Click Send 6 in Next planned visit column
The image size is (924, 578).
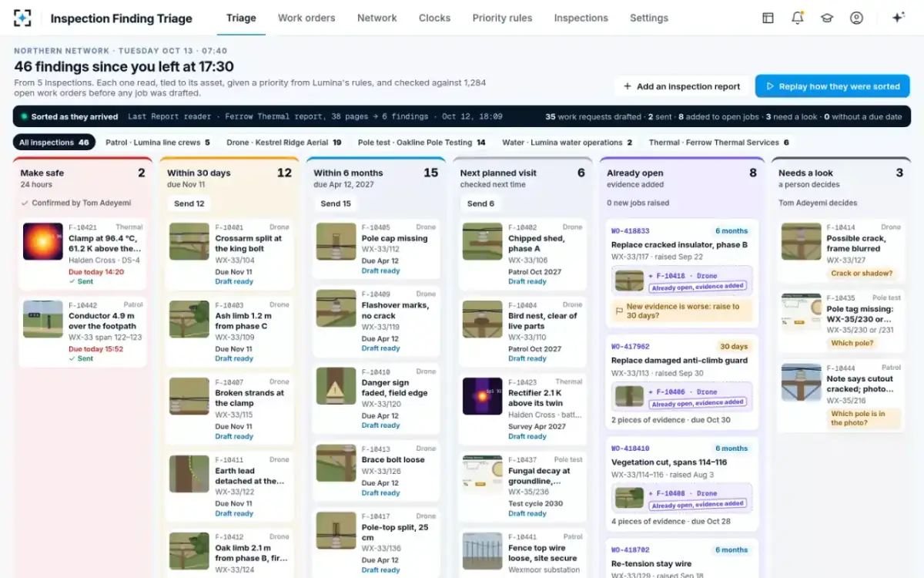tap(480, 203)
